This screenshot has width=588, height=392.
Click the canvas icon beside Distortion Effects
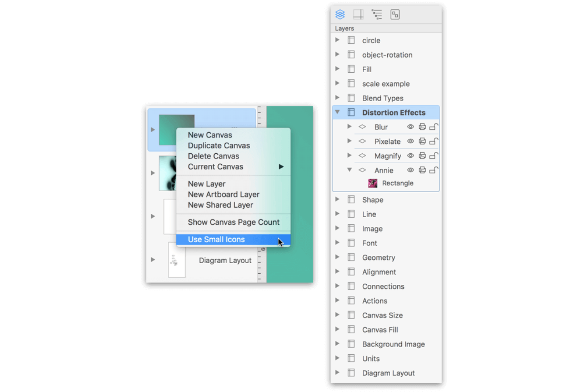[x=351, y=112]
